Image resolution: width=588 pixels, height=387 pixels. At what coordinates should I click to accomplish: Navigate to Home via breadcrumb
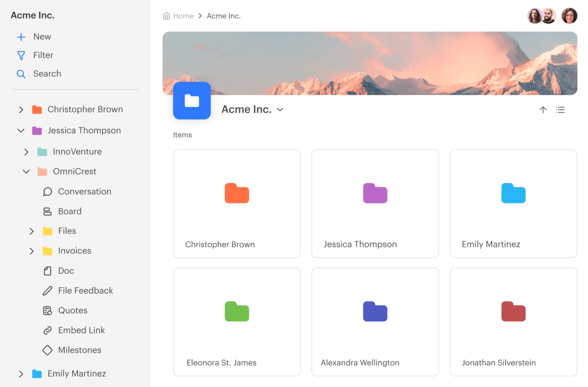pyautogui.click(x=183, y=16)
